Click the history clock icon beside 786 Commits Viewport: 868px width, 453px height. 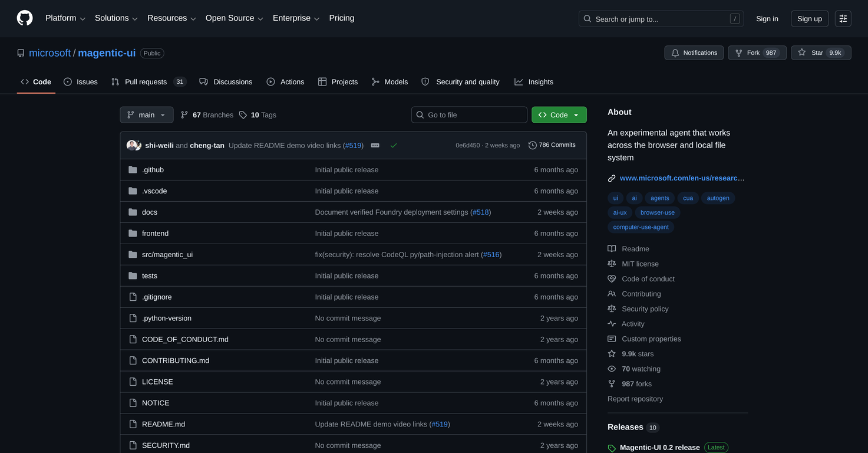click(533, 145)
